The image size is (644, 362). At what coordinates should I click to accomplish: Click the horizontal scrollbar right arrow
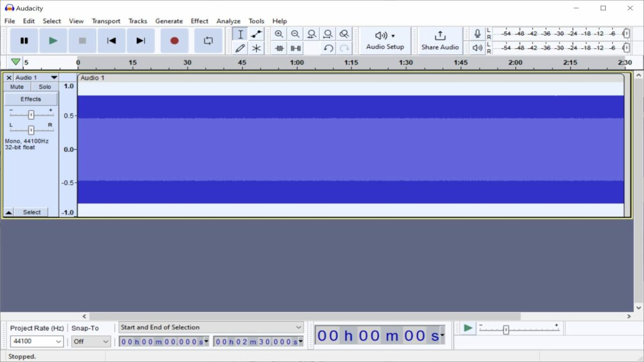(x=629, y=316)
